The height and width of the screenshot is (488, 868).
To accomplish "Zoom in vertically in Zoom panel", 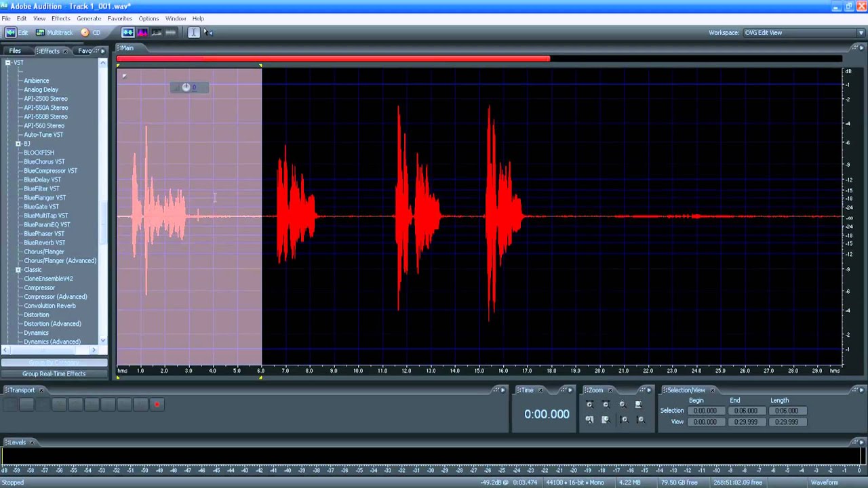I will pyautogui.click(x=625, y=420).
